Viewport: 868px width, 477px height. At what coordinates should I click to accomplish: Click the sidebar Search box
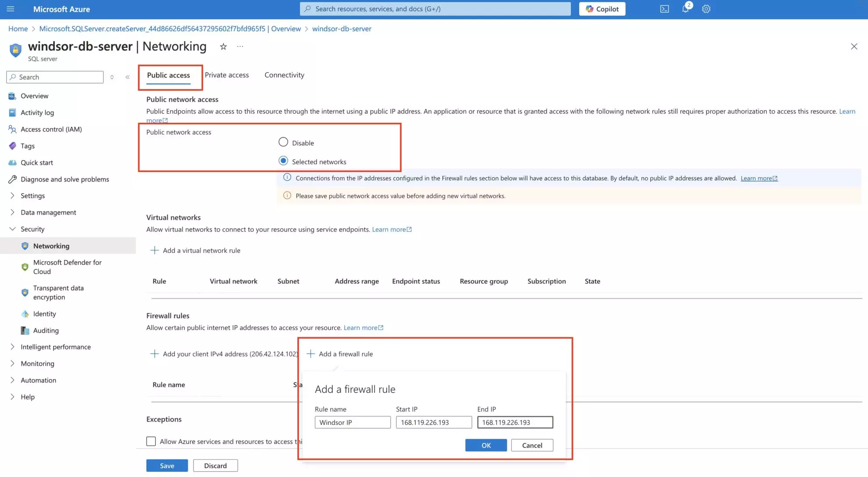[55, 77]
